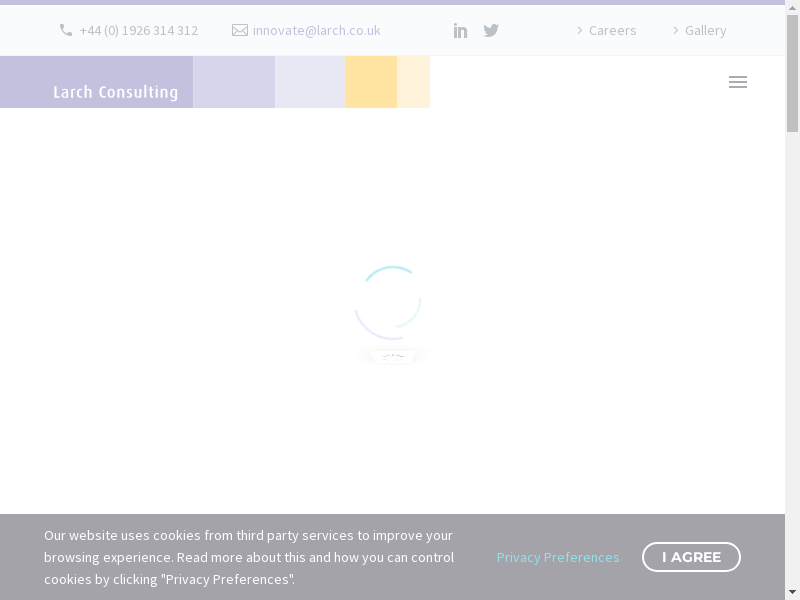
Task: Open the Privacy Preferences link
Action: (558, 557)
